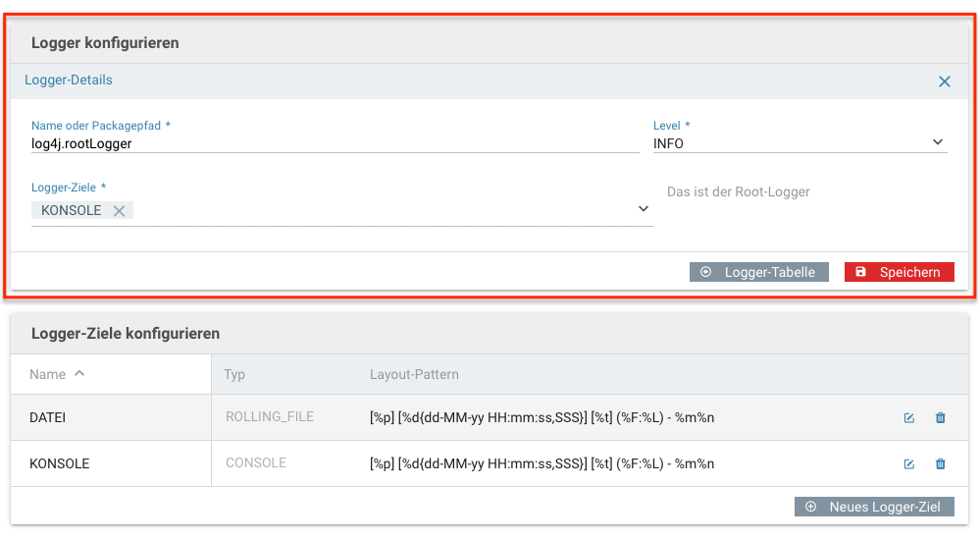The height and width of the screenshot is (540, 980).
Task: Expand the Logger-Ziele selection dropdown
Action: (x=644, y=209)
